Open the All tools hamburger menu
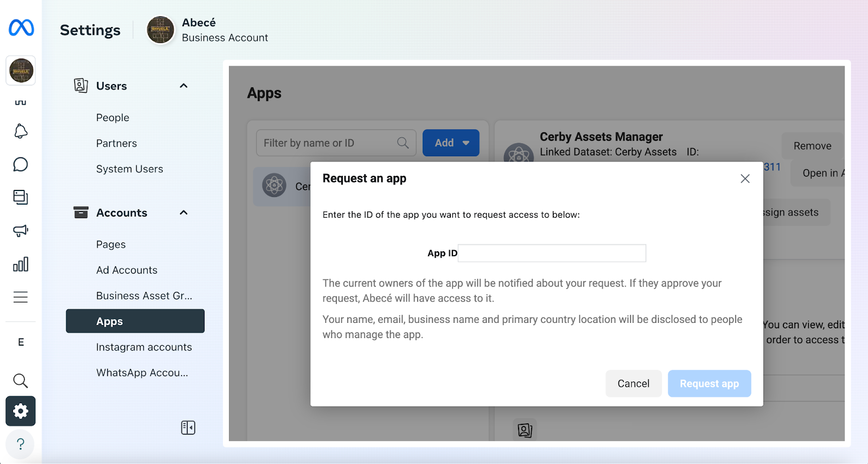Viewport: 868px width, 464px height. 21,297
